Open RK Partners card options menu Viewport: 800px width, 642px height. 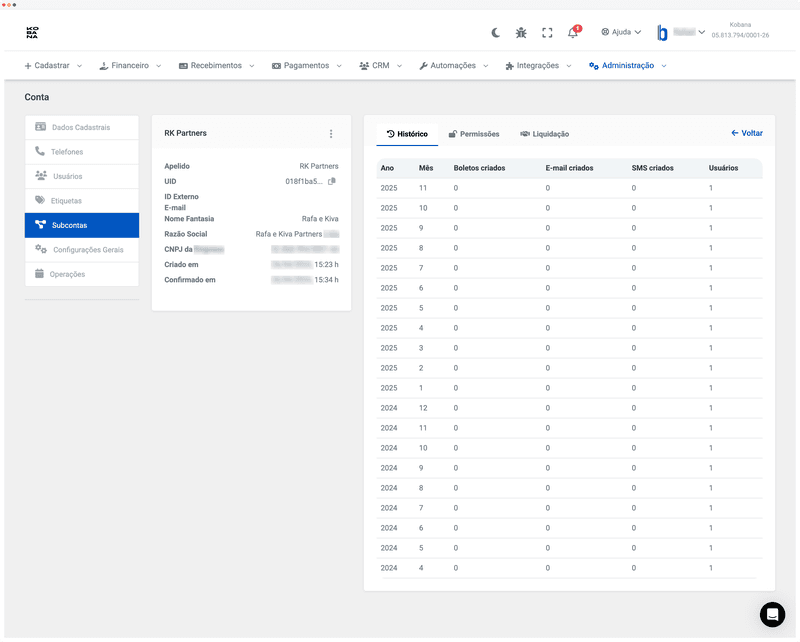(x=331, y=133)
